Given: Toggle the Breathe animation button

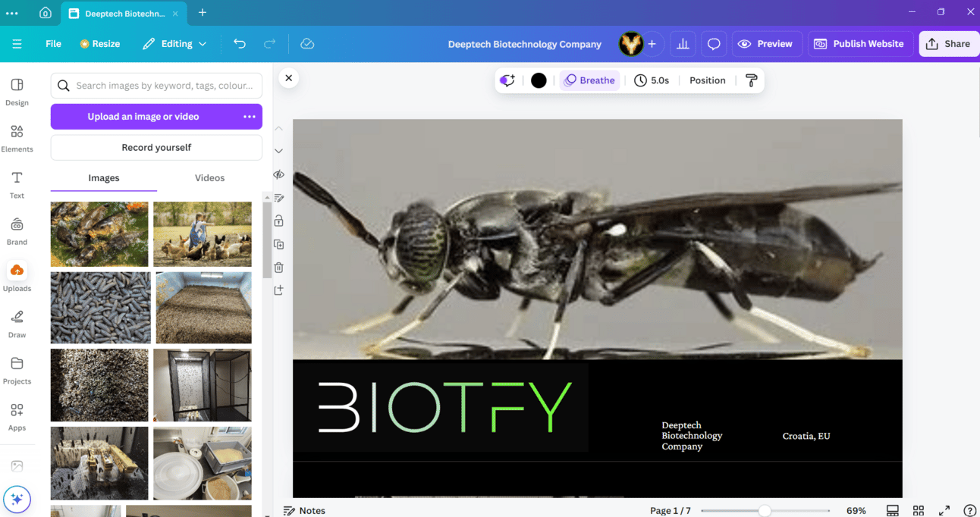Looking at the screenshot, I should click(589, 80).
